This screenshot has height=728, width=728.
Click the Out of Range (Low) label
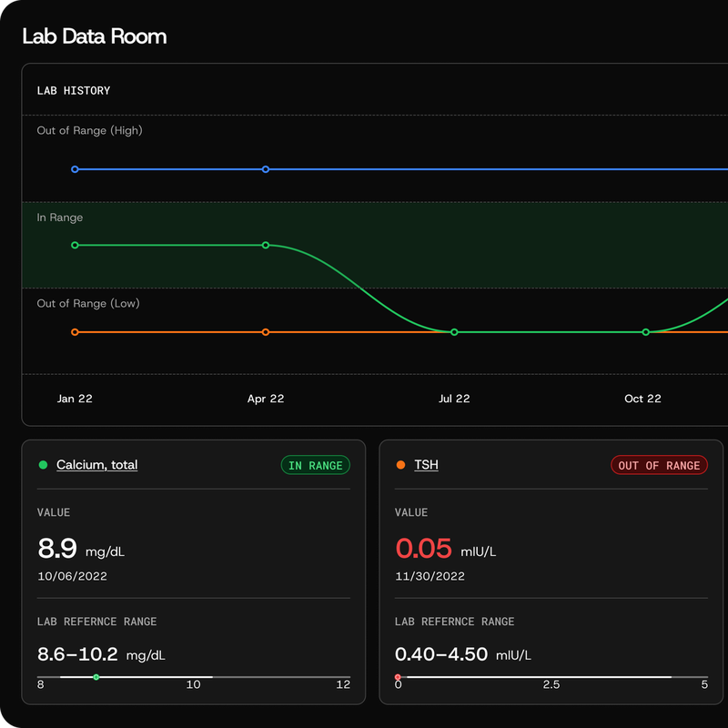click(88, 304)
